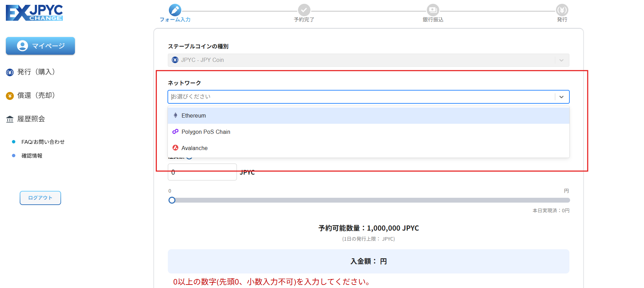Choose Avalanche network option
Image resolution: width=644 pixels, height=288 pixels.
click(x=368, y=148)
